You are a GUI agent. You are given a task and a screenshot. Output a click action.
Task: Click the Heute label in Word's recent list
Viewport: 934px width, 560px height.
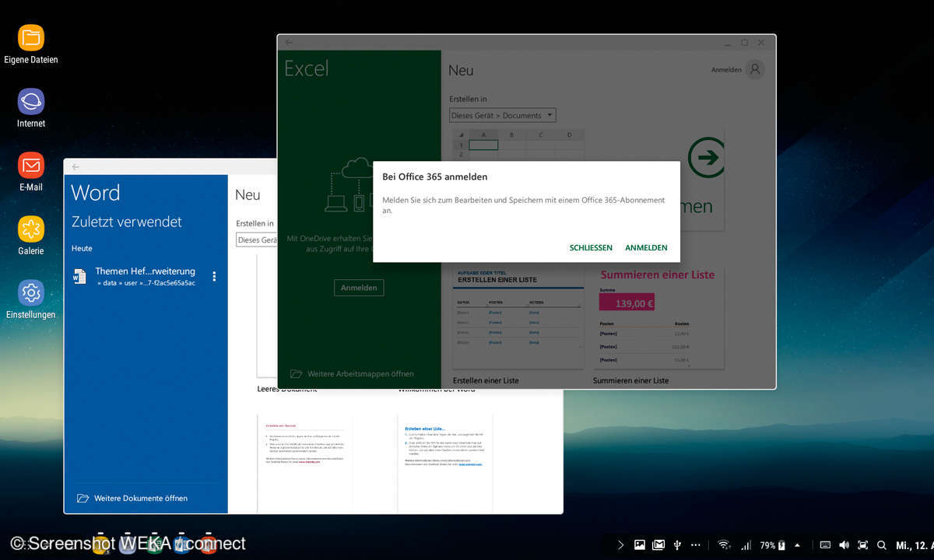(x=82, y=248)
